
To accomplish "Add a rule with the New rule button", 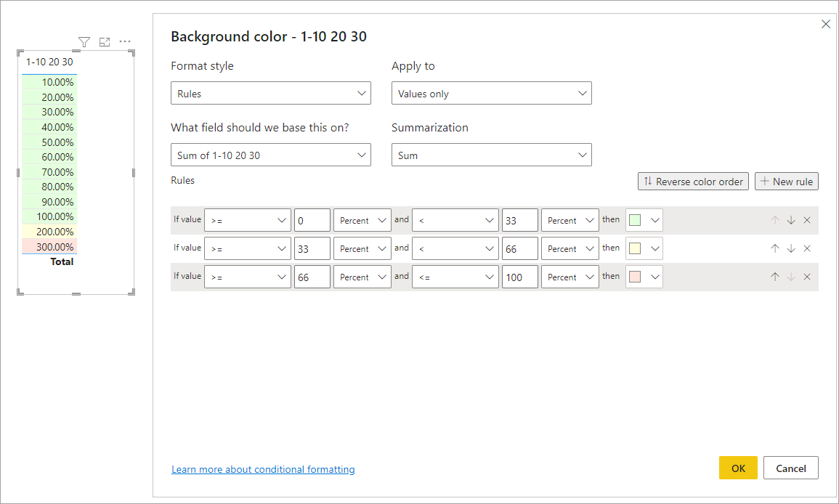I will point(787,182).
